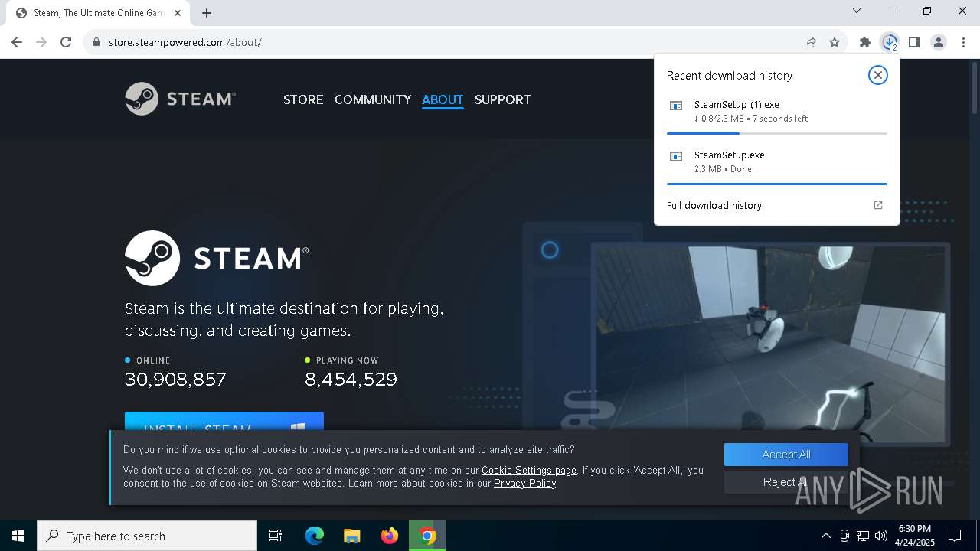Open the volume control in system tray
Screen dimensions: 980x551
(881, 536)
